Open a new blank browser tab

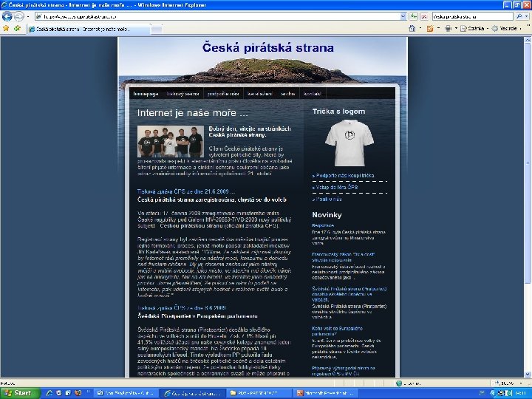click(x=156, y=30)
